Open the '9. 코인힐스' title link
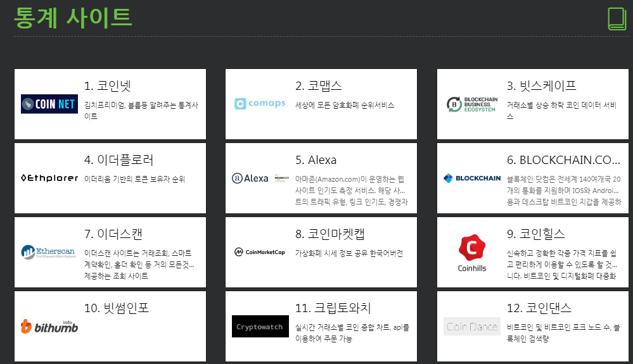 tap(535, 234)
